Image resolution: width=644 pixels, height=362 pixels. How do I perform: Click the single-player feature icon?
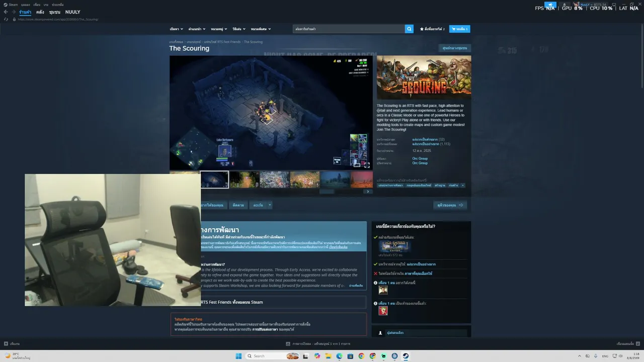[380, 333]
